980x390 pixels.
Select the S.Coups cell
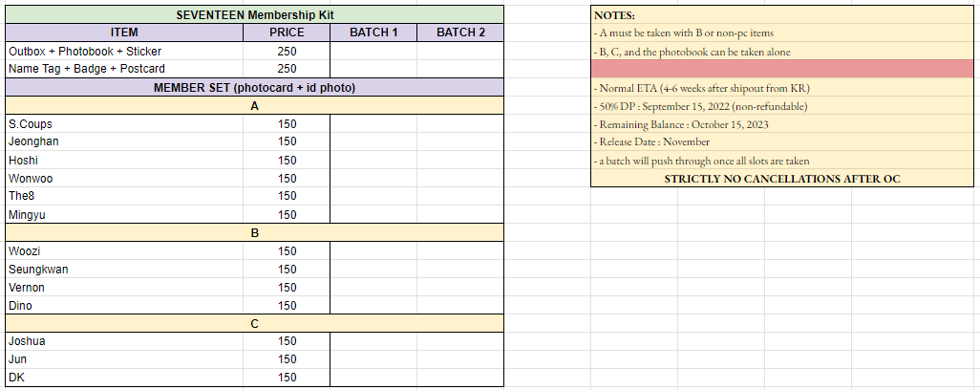(x=124, y=123)
